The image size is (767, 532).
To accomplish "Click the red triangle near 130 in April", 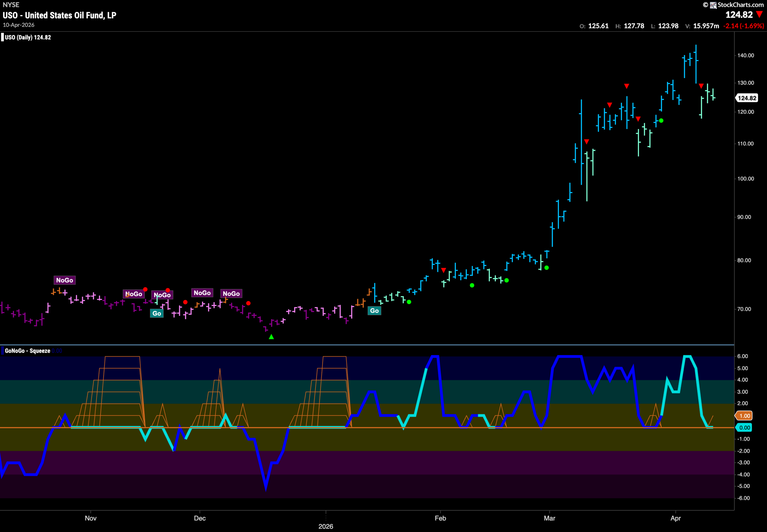I will (x=701, y=86).
